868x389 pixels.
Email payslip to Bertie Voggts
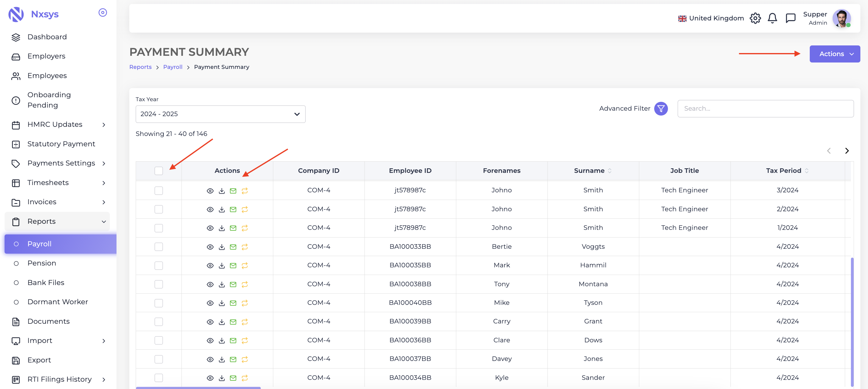click(233, 247)
